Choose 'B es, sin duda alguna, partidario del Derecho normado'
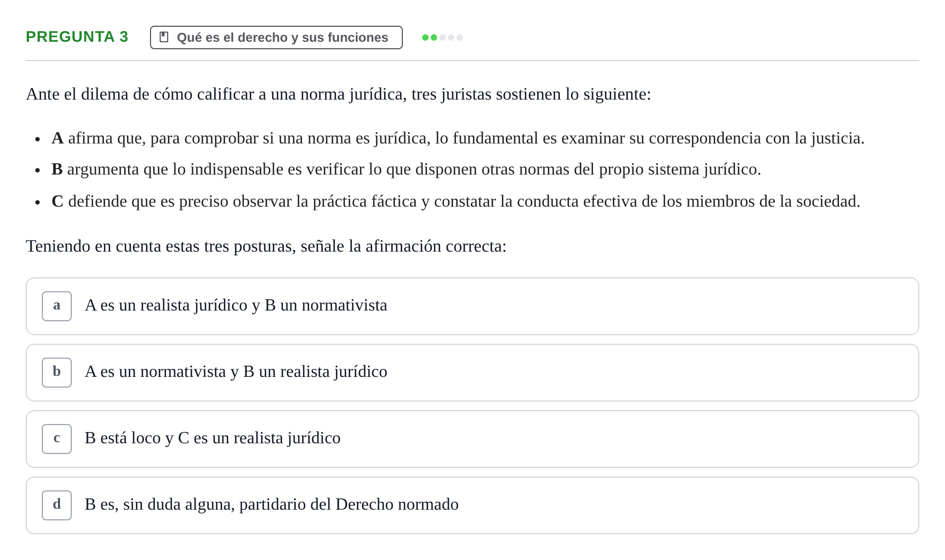The image size is (945, 560). (472, 505)
